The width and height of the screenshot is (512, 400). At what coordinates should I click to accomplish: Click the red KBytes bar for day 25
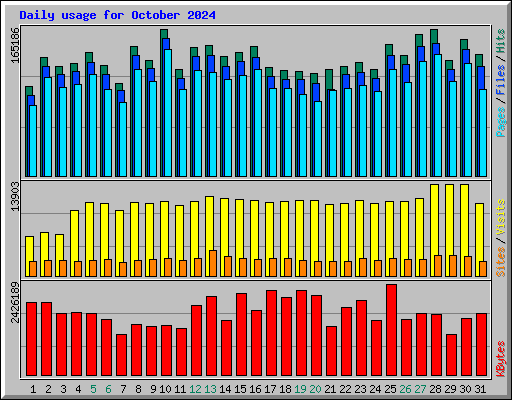click(x=392, y=330)
